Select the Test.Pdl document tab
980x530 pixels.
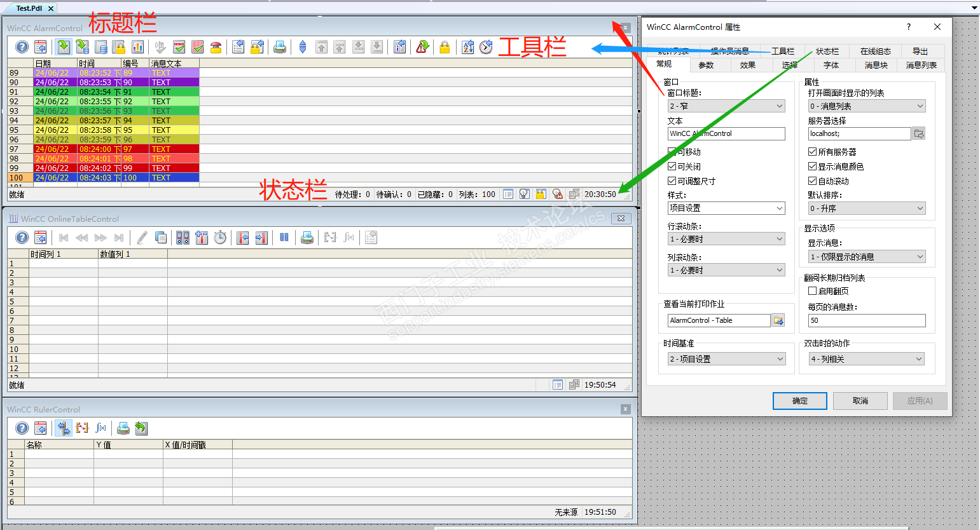pyautogui.click(x=30, y=8)
